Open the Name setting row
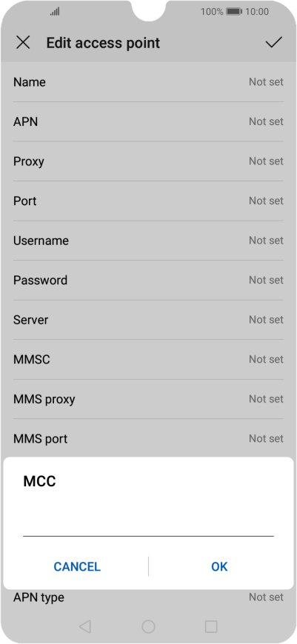This screenshot has width=297, height=644. click(x=148, y=82)
